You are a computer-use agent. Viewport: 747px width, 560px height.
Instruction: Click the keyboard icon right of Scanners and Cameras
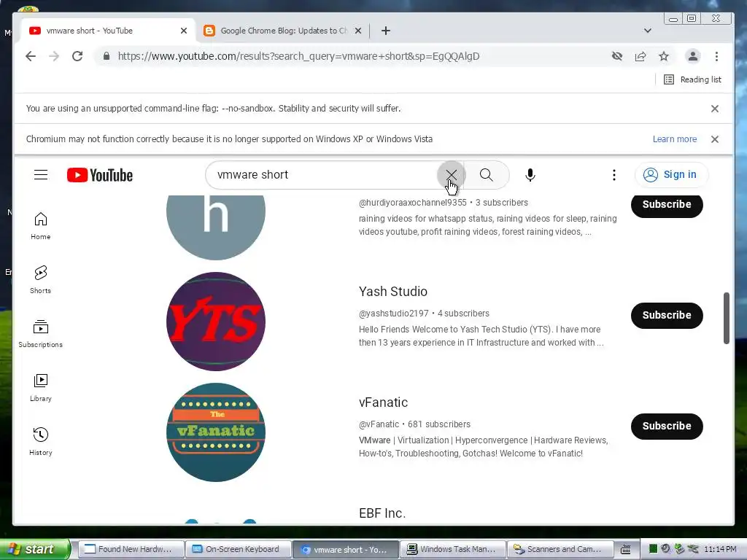[x=626, y=550]
